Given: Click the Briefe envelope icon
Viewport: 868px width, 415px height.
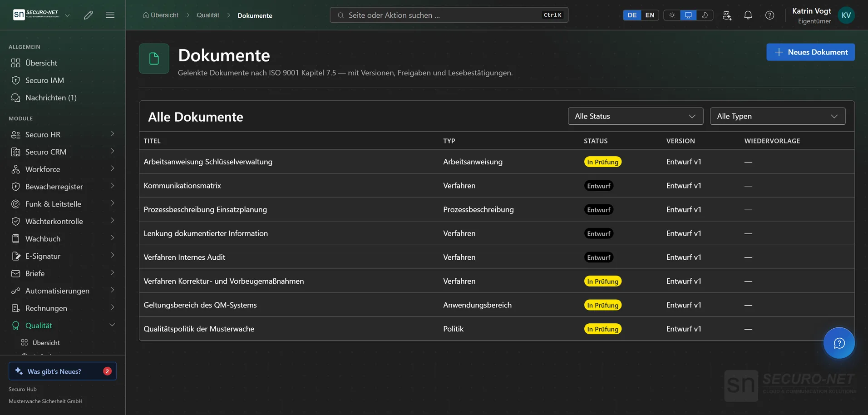Looking at the screenshot, I should click(x=16, y=273).
